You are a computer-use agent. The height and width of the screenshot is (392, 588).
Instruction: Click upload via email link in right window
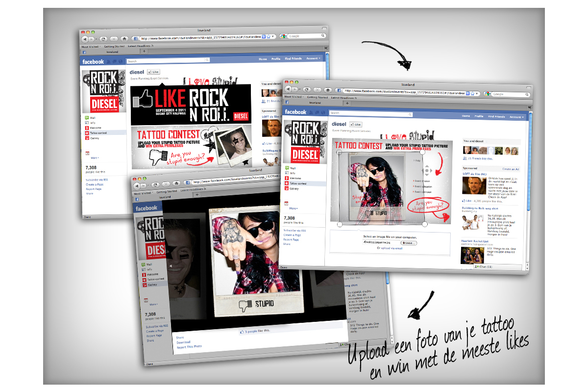point(391,248)
